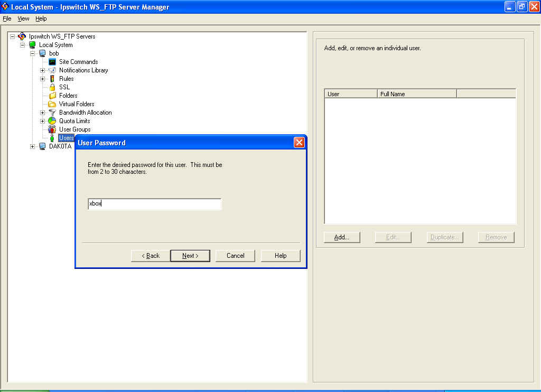Select the Users tree item

[66, 138]
